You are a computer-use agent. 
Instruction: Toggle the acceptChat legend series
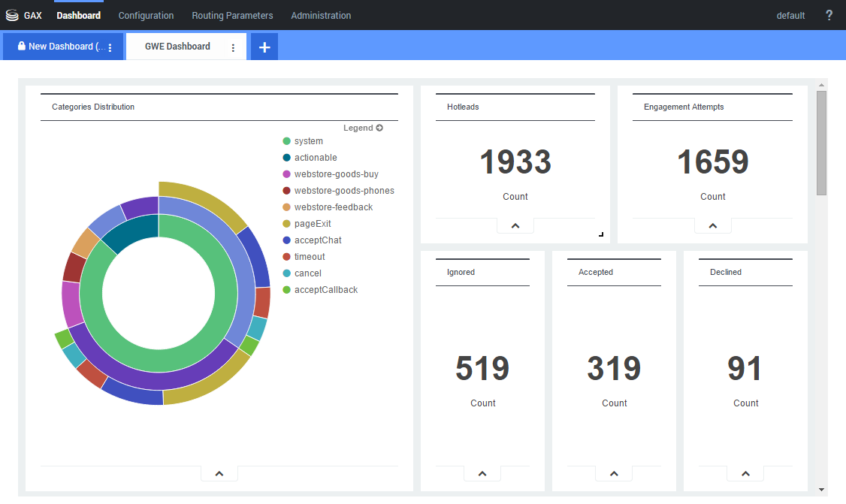pos(316,240)
